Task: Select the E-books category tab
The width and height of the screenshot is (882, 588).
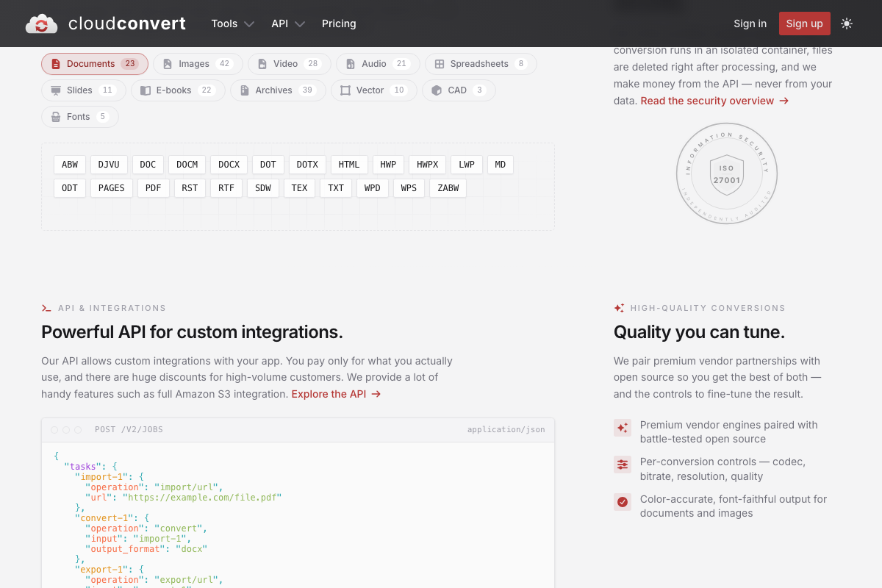Action: click(x=178, y=90)
